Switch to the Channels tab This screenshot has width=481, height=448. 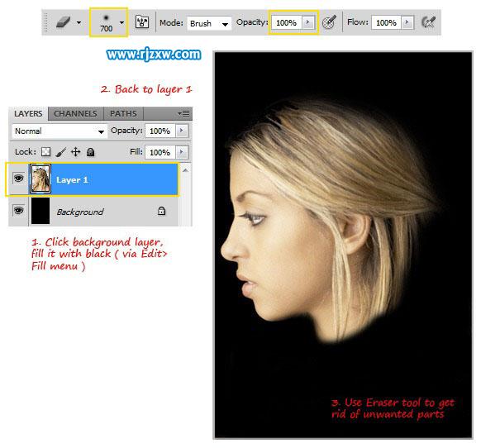[x=75, y=113]
